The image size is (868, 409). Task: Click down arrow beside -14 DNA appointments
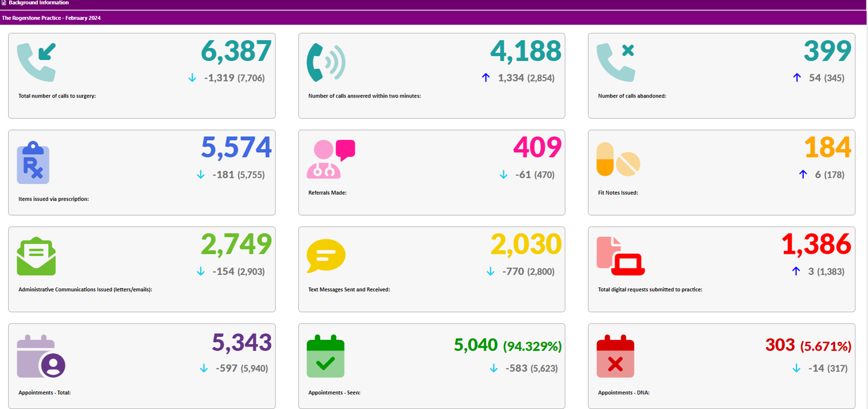(x=796, y=368)
